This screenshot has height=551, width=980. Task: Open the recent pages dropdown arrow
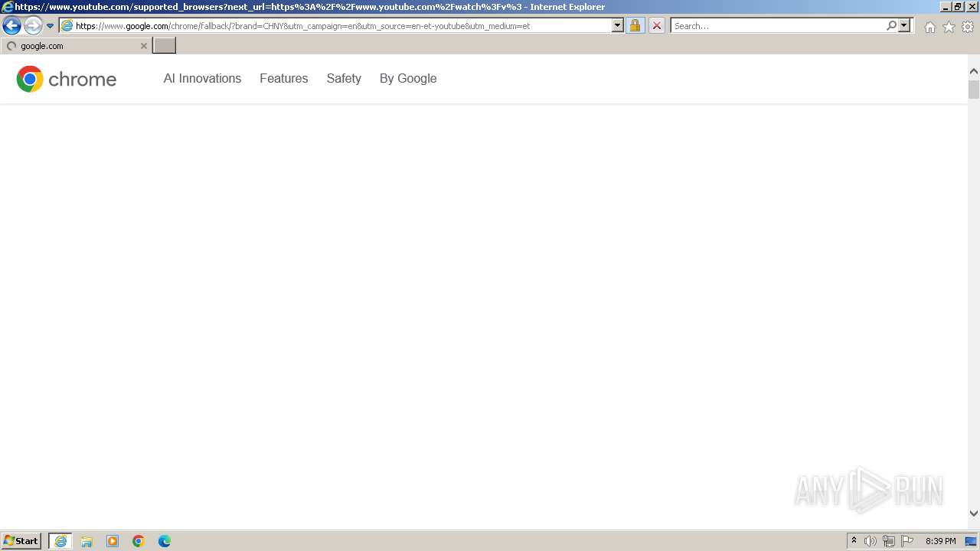[x=51, y=26]
